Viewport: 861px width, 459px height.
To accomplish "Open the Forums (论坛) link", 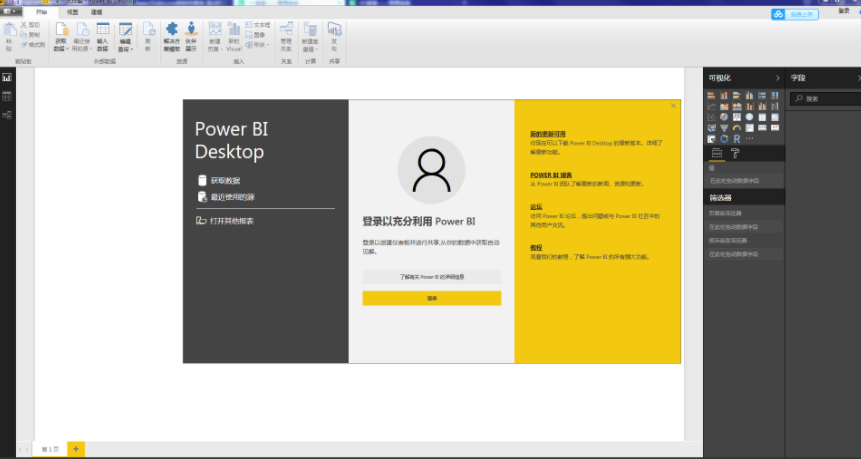I will click(x=536, y=207).
